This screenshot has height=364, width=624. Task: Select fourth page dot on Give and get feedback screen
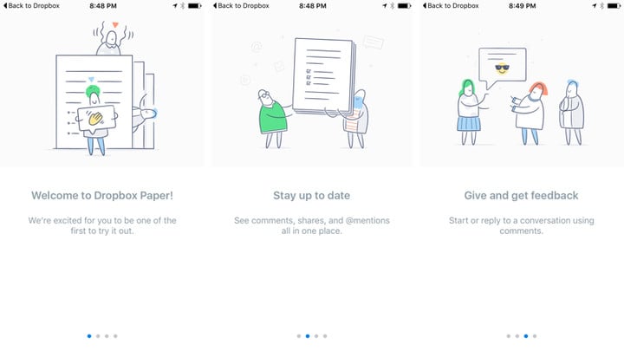tap(535, 336)
